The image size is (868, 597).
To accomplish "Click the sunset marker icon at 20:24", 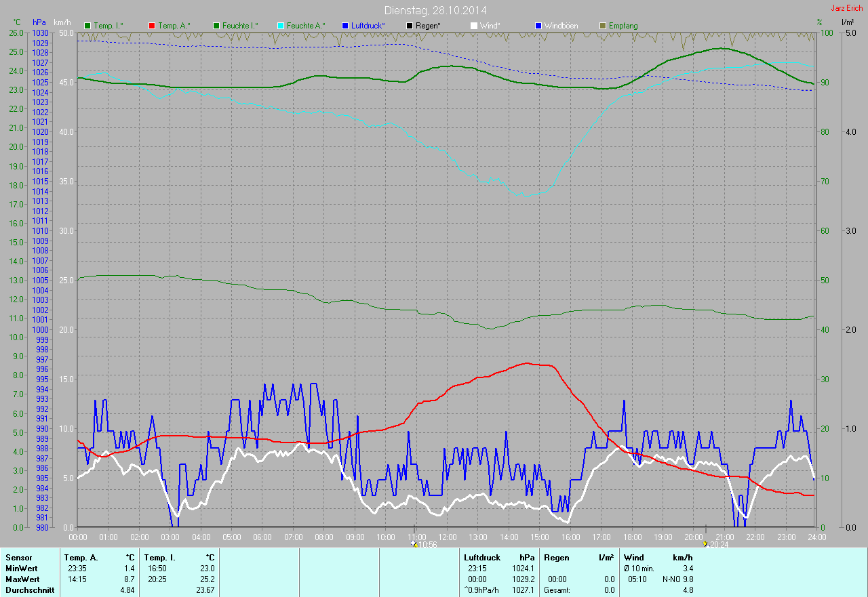I will [705, 544].
